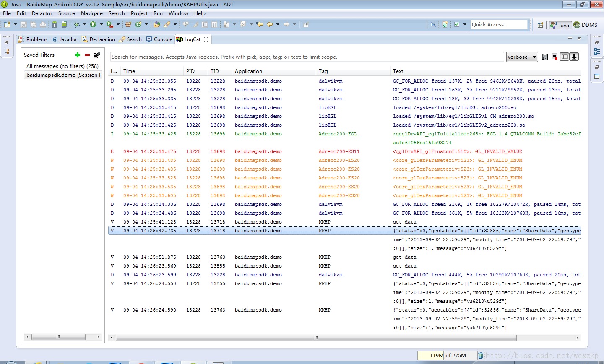Toggle the Block Selection Mode icon
Screen dimensions: 604x364
(x=205, y=25)
